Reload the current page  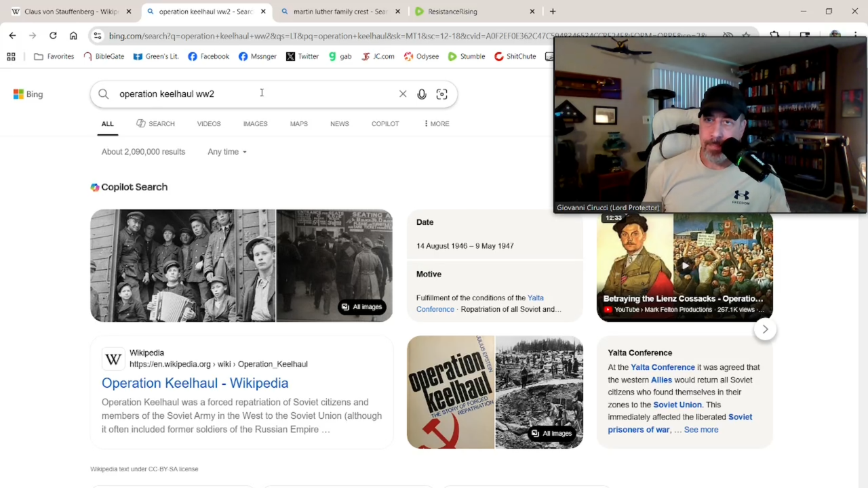pos(53,35)
